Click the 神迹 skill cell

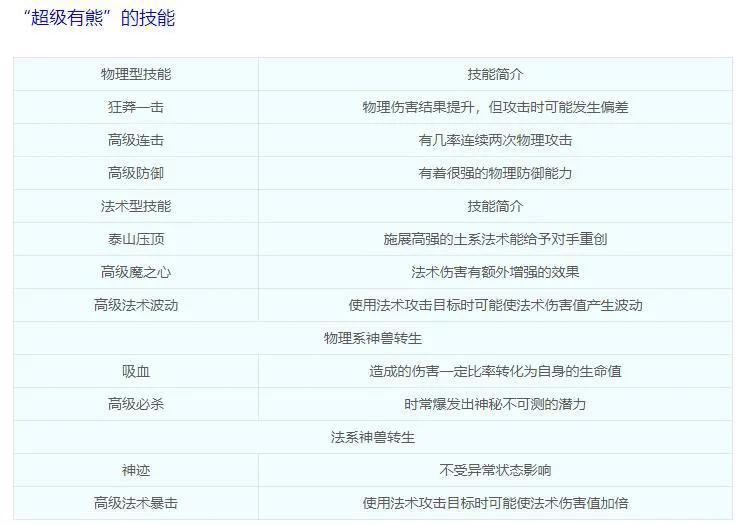[x=136, y=470]
